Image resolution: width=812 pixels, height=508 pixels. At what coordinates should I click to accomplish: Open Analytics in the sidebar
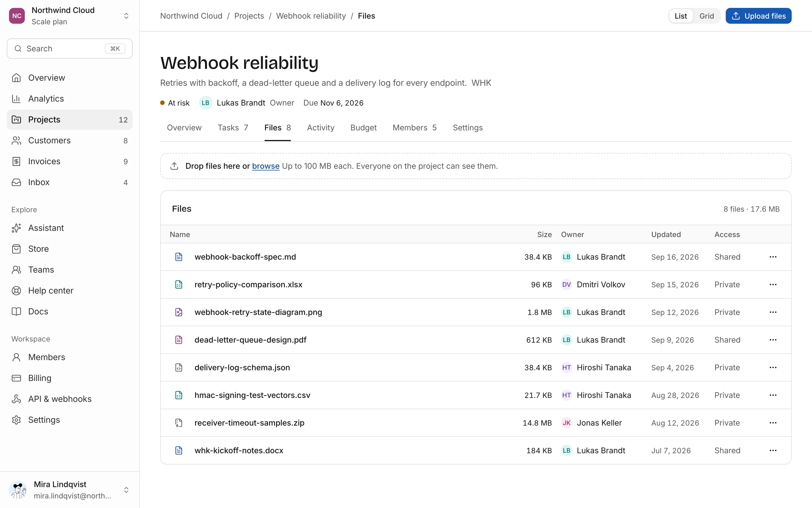[69, 98]
